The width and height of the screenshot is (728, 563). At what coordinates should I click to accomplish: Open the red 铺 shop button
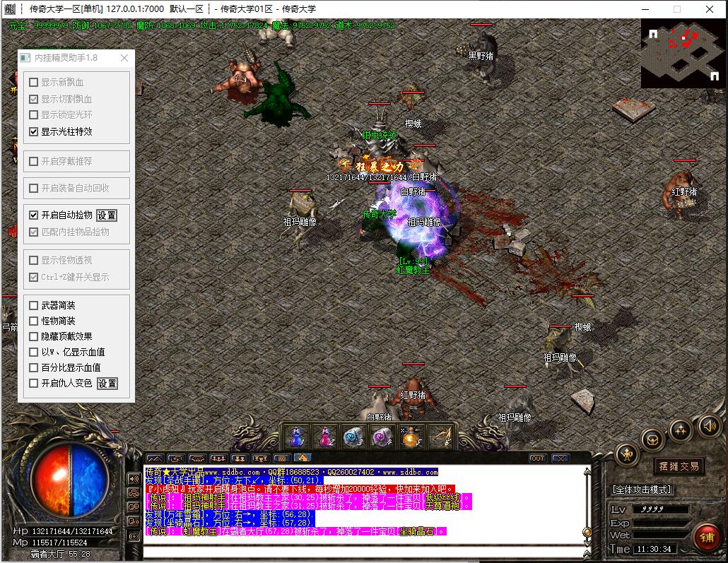(707, 537)
